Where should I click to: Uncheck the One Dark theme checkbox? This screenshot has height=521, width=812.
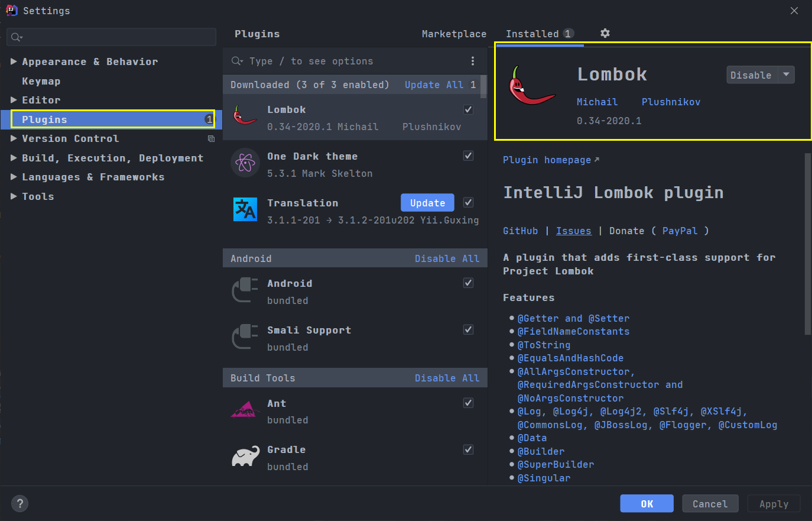[469, 156]
